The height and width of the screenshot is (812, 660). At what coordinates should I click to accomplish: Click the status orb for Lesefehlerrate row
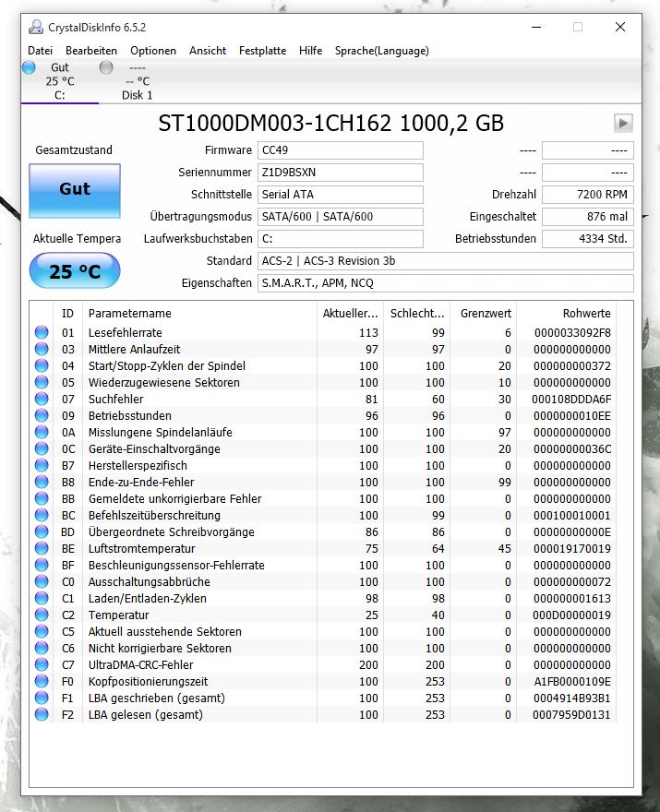point(42,332)
